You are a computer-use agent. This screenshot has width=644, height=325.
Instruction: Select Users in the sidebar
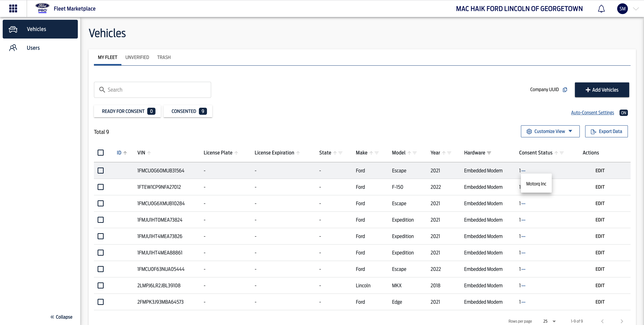(33, 48)
